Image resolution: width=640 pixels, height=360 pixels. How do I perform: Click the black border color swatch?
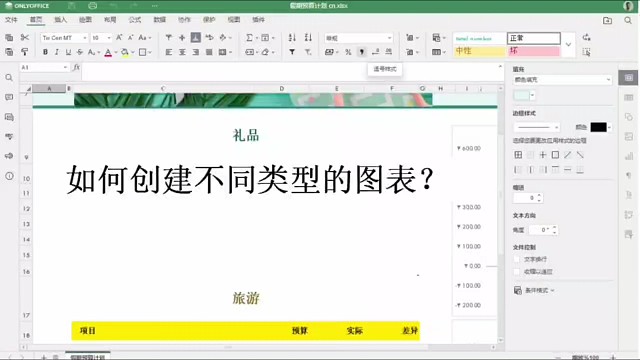598,127
